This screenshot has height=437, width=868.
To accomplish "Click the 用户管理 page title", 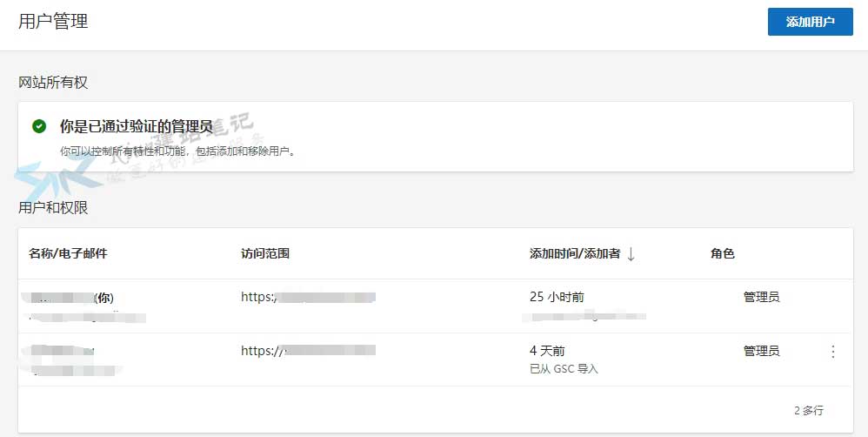I will point(53,22).
